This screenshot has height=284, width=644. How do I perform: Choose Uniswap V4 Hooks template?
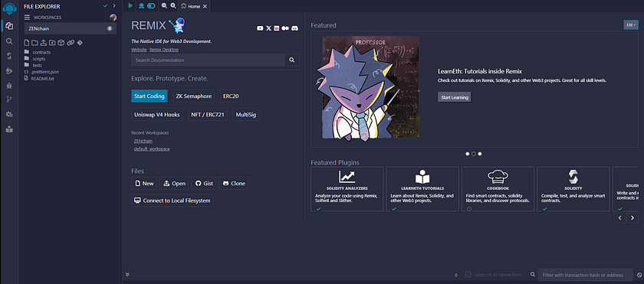pos(157,115)
